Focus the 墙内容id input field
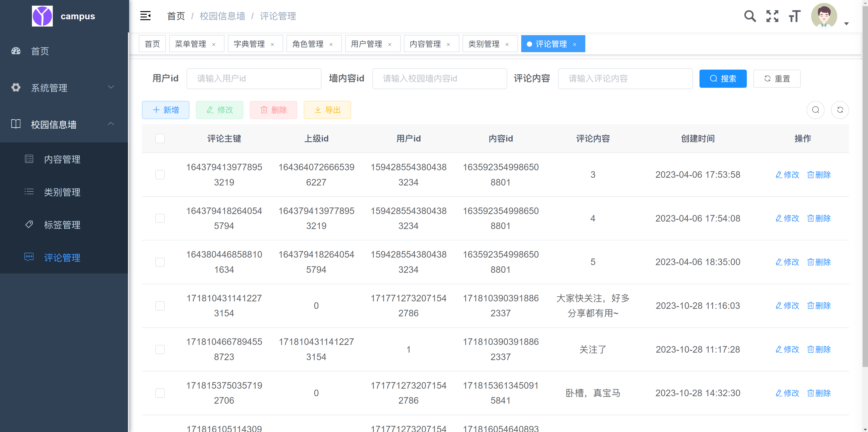The height and width of the screenshot is (432, 868). (439, 78)
